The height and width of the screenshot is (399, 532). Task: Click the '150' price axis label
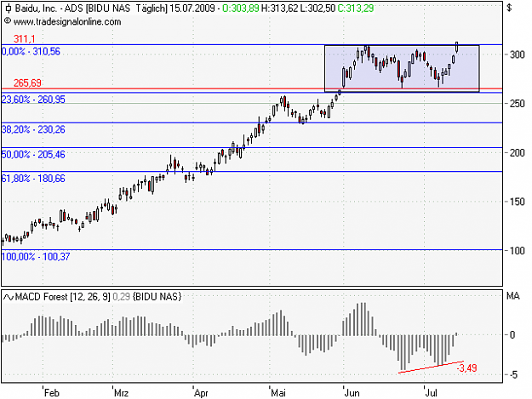[x=517, y=202]
